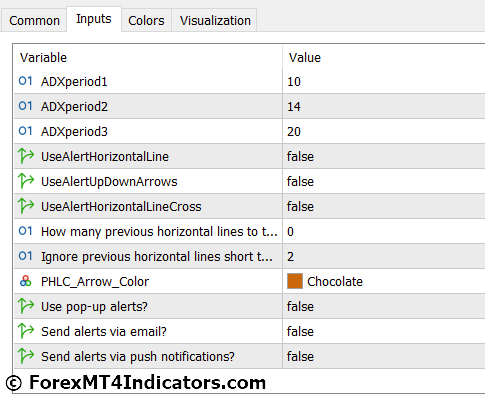This screenshot has width=485, height=395.
Task: Select the ADXperiod2 variable name
Action: click(74, 107)
